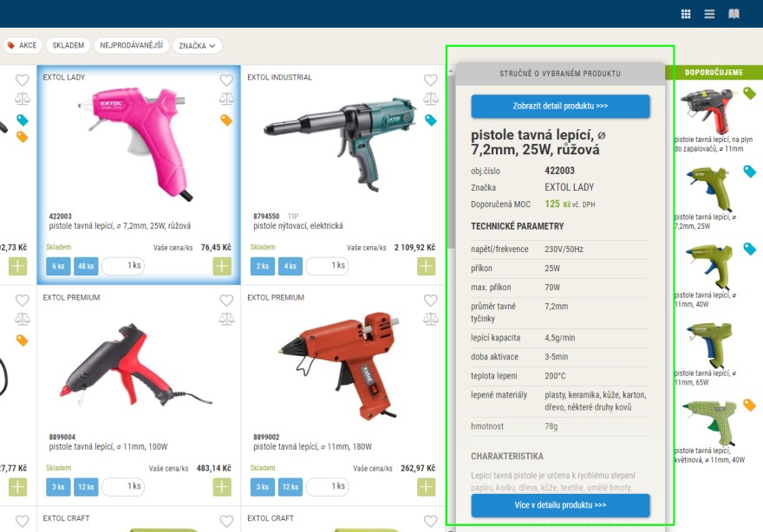Choose '3 ks' pack for product 8899002
Viewport: 763px width, 532px height.
click(x=262, y=487)
